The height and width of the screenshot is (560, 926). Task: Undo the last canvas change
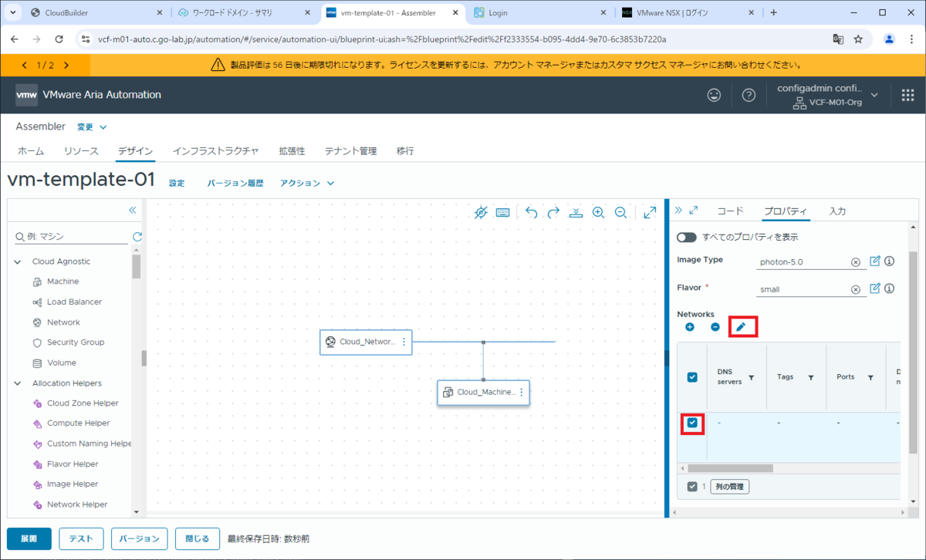point(531,212)
